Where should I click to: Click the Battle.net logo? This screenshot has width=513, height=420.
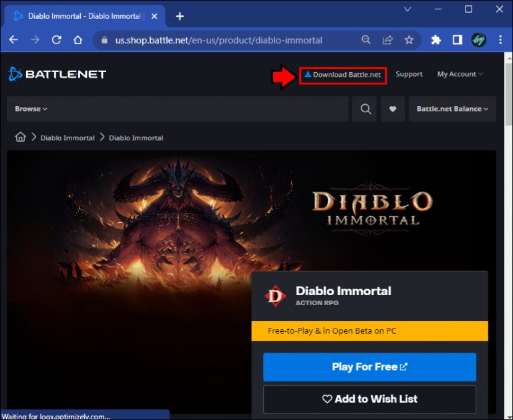pyautogui.click(x=57, y=74)
